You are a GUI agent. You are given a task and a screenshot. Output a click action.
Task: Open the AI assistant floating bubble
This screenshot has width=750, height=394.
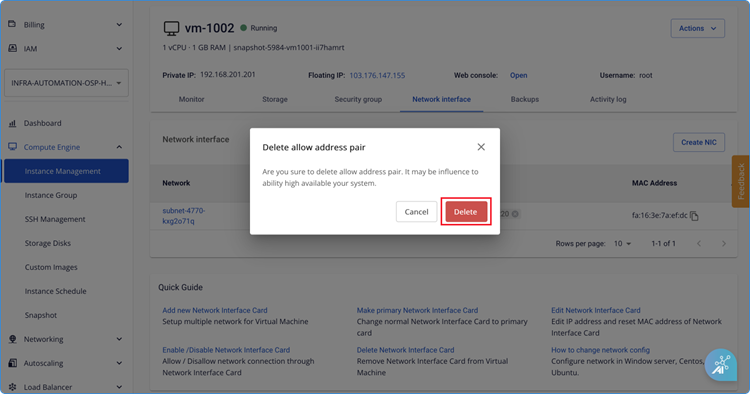tap(720, 365)
